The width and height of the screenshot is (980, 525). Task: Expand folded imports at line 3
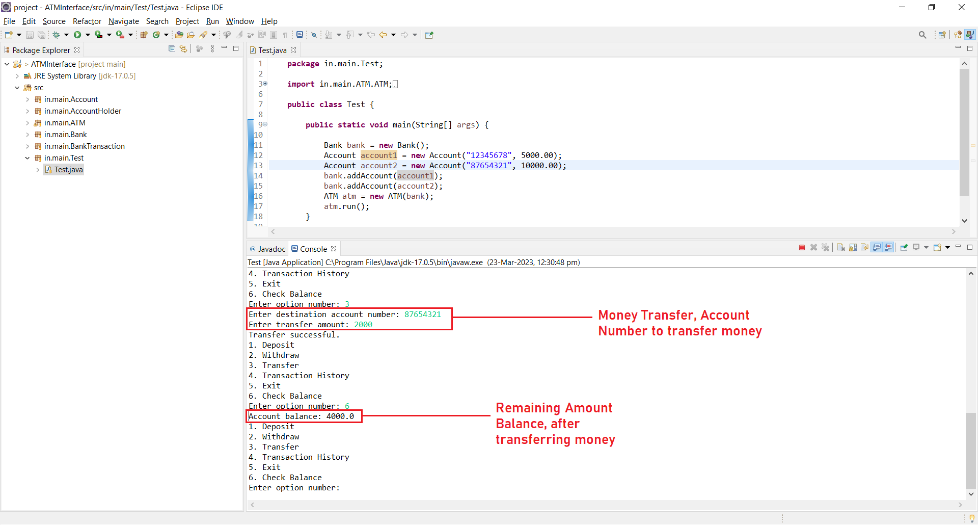coord(265,84)
